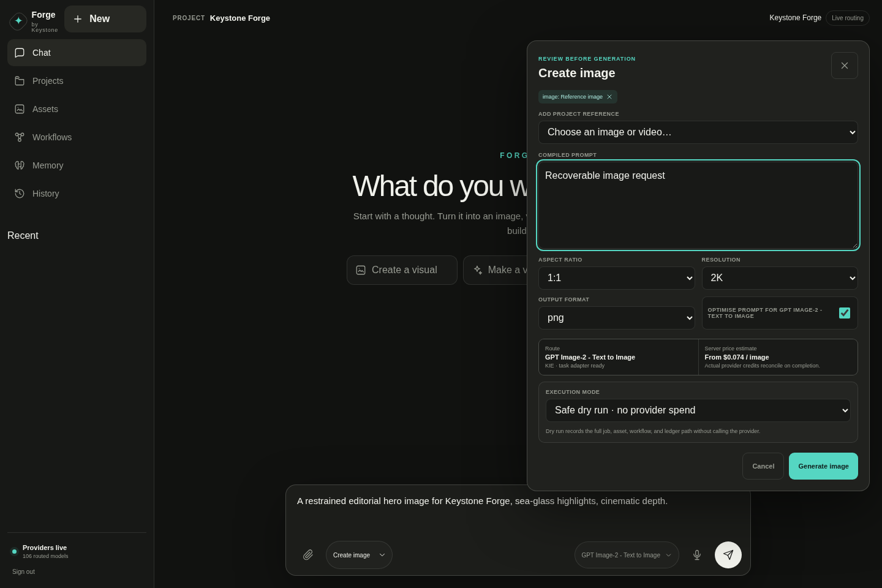Click the attach file paperclip icon
The width and height of the screenshot is (882, 588).
click(308, 555)
